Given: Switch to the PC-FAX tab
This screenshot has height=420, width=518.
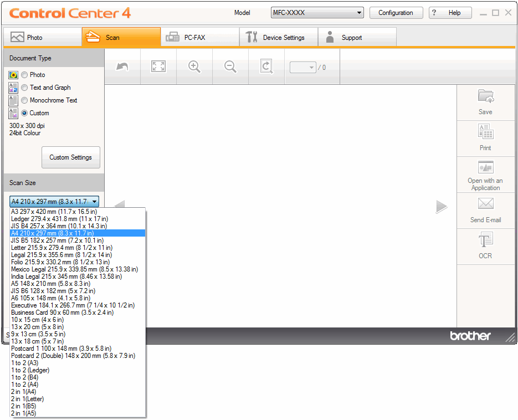Looking at the screenshot, I should (200, 37).
